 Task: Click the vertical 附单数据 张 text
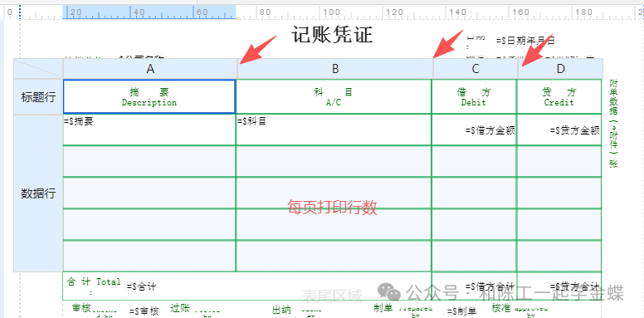pos(613,123)
